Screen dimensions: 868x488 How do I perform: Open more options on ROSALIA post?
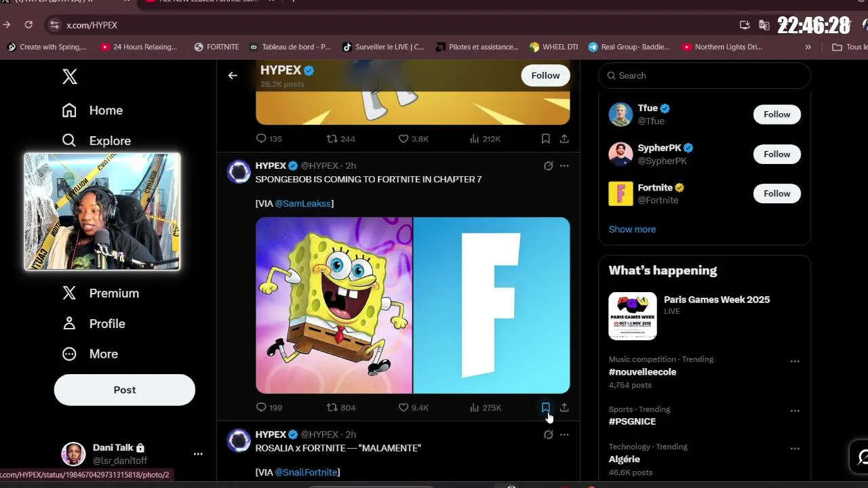click(564, 434)
